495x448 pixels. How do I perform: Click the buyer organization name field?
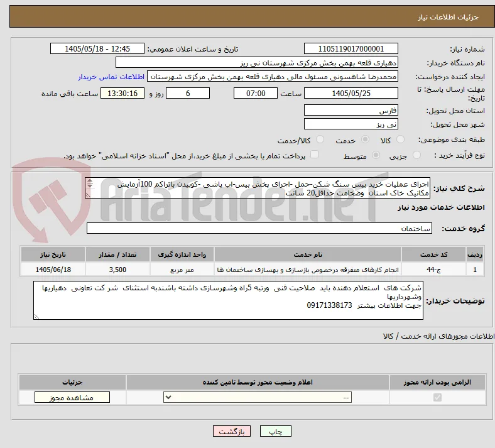(257, 63)
